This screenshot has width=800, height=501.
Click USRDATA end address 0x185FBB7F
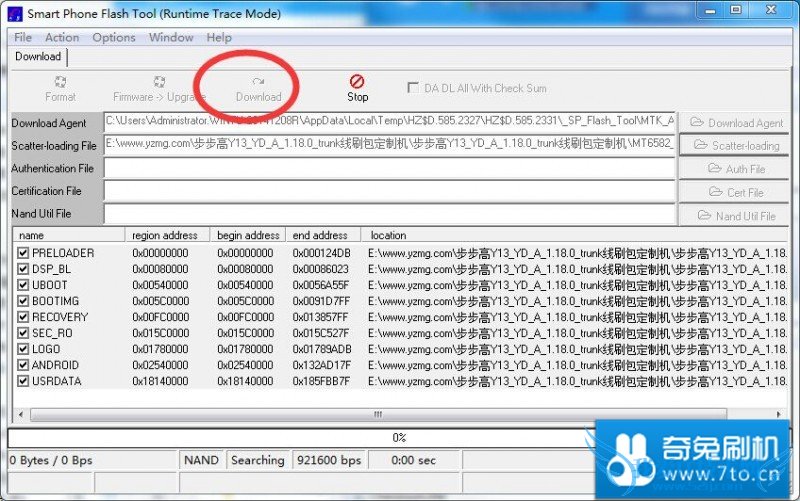pyautogui.click(x=321, y=381)
